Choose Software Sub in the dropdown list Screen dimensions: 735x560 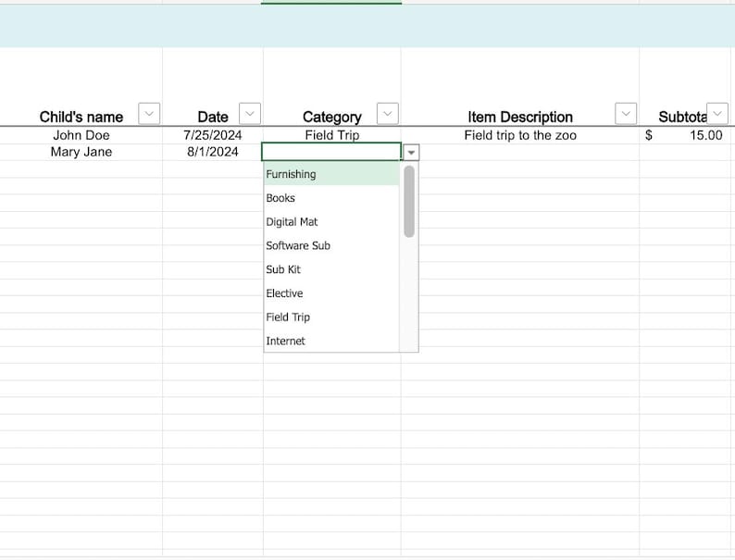coord(331,245)
